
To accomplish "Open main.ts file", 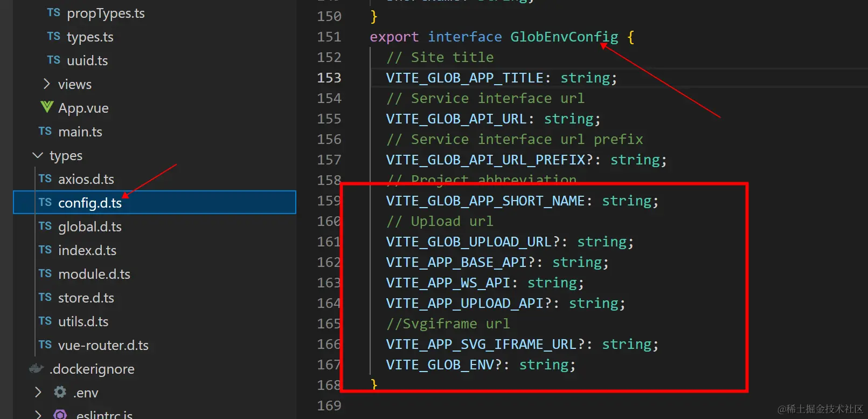I will 80,132.
